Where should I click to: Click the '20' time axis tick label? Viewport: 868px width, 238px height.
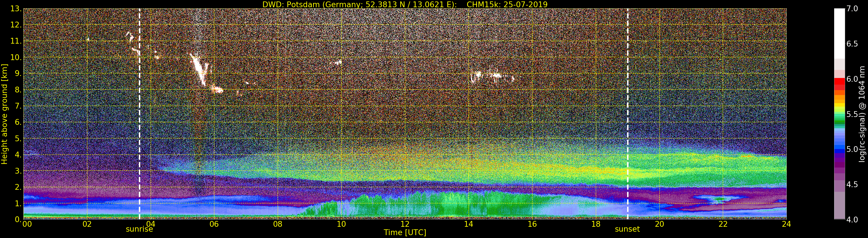tap(659, 224)
